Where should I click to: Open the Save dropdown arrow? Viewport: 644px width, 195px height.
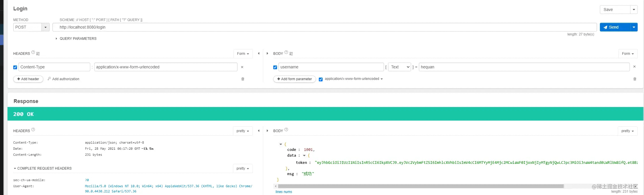click(634, 10)
